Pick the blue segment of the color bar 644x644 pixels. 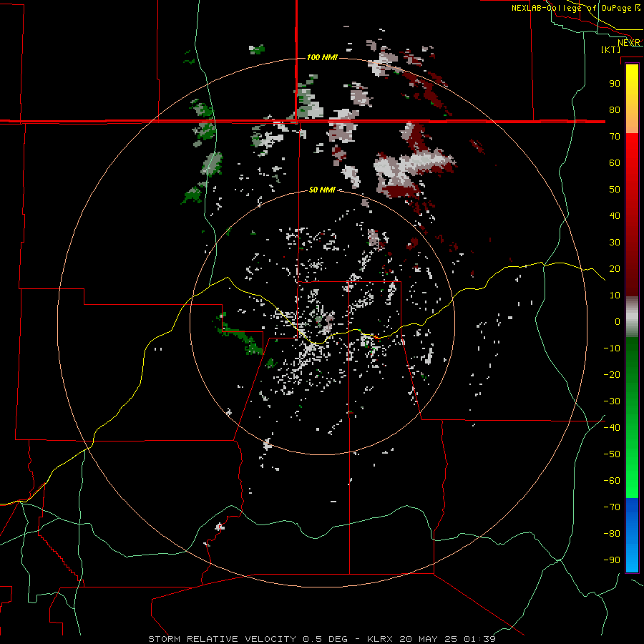(x=632, y=535)
